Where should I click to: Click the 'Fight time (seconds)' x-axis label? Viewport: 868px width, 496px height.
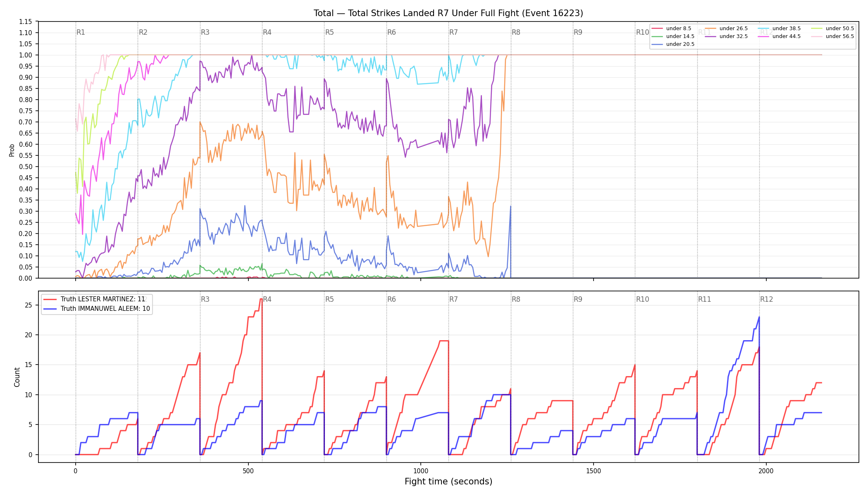[448, 482]
